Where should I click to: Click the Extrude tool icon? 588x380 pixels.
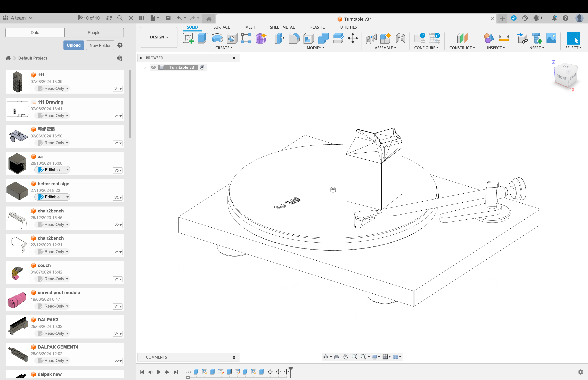(203, 38)
